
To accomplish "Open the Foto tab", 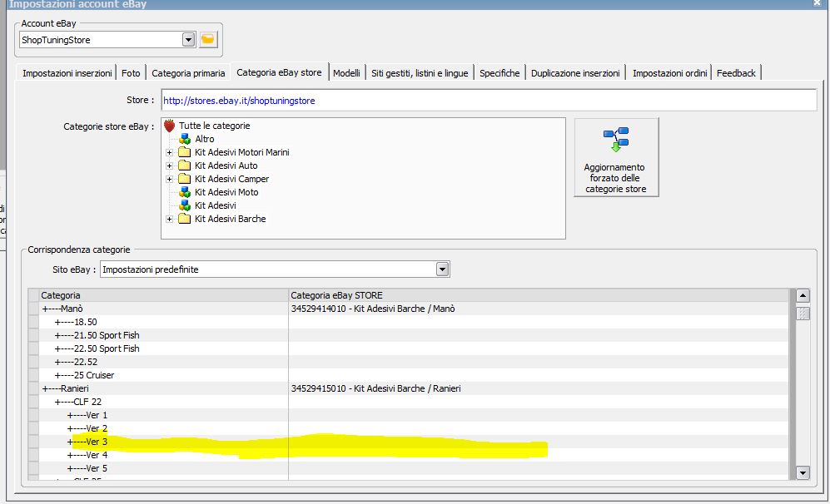I will pyautogui.click(x=131, y=73).
